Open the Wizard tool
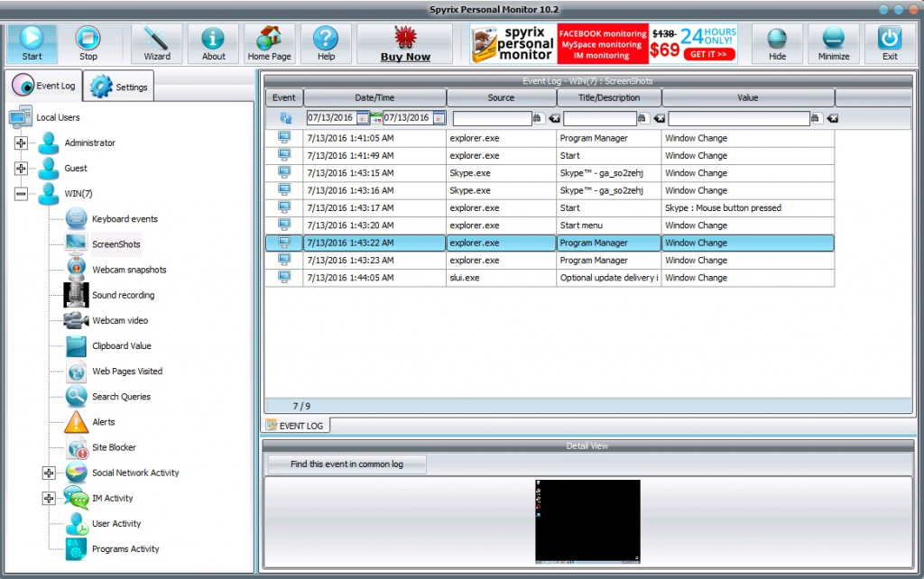This screenshot has height=579, width=924. coord(157,43)
